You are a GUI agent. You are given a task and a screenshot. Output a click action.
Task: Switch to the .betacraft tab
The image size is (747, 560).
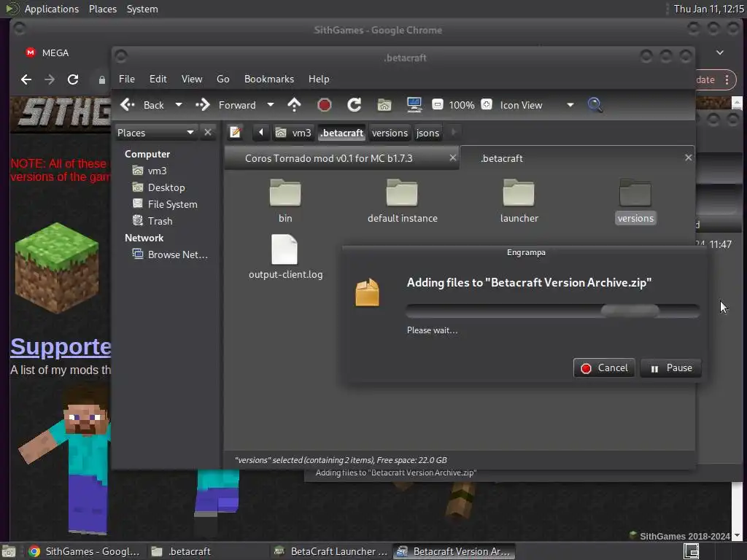click(x=502, y=158)
